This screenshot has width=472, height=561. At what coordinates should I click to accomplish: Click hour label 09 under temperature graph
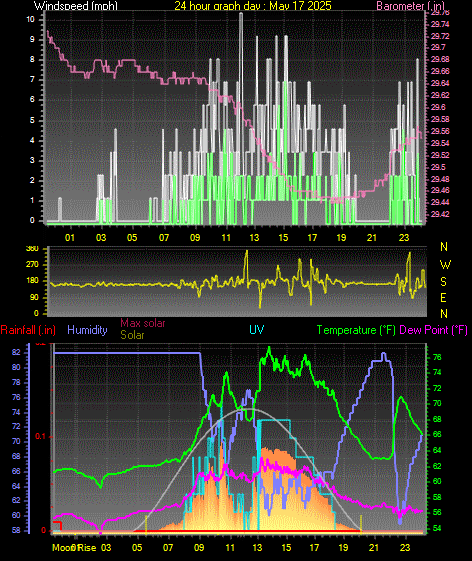(x=199, y=548)
